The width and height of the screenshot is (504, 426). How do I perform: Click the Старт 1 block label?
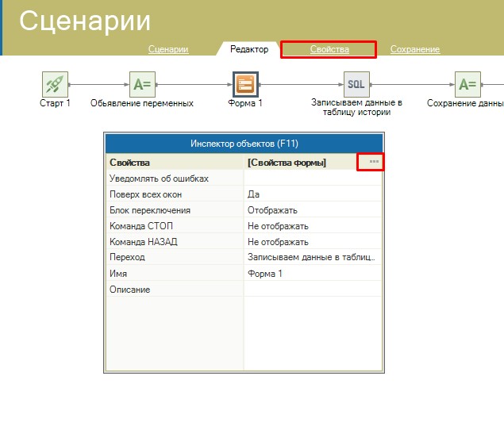(55, 103)
